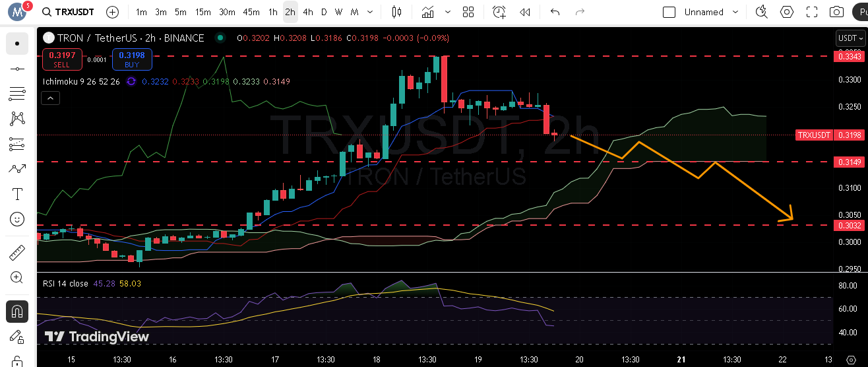Select the 15m timeframe
Screen dimensions: 868x367
(x=203, y=12)
